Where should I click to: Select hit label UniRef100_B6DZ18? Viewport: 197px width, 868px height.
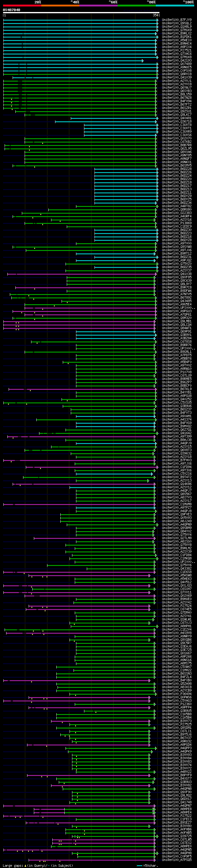tap(176, 183)
